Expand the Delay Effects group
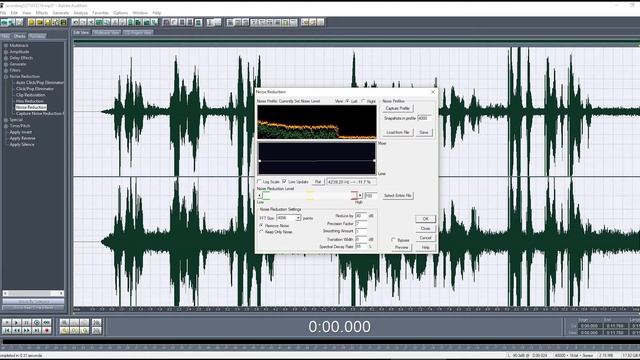Viewport: 640px width, 360px height. (6, 58)
